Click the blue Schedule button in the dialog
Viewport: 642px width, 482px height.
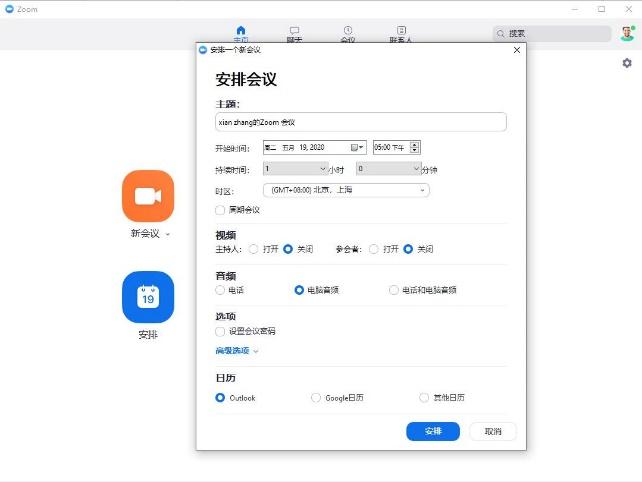433,431
